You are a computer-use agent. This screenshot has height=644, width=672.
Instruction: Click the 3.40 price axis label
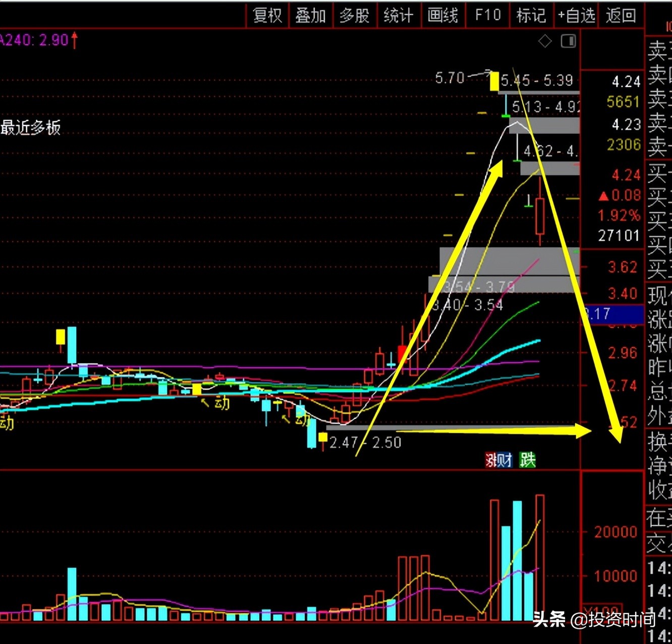[x=623, y=293]
